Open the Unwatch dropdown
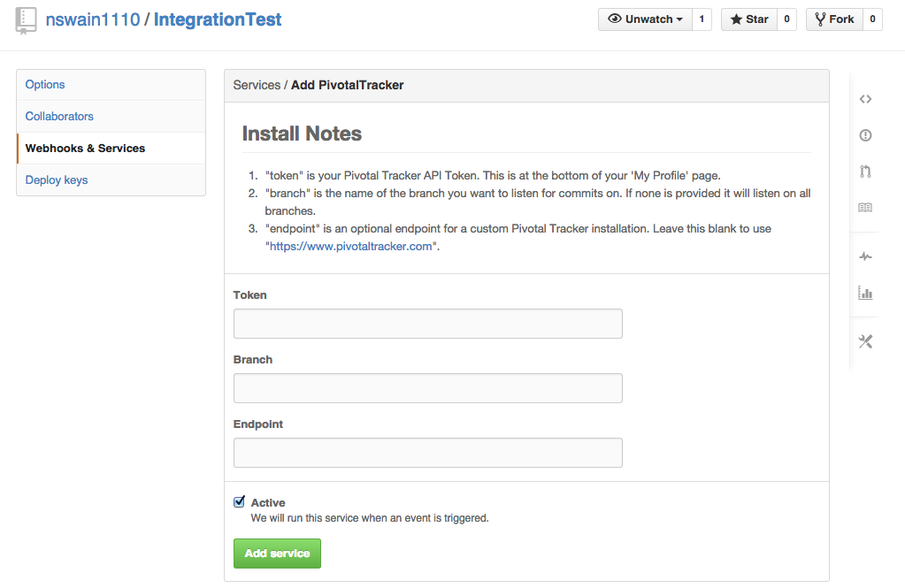Image resolution: width=905 pixels, height=588 pixels. [x=645, y=19]
